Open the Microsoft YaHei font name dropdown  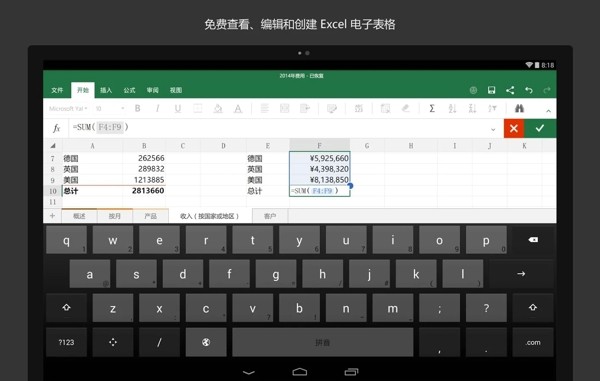(x=68, y=109)
